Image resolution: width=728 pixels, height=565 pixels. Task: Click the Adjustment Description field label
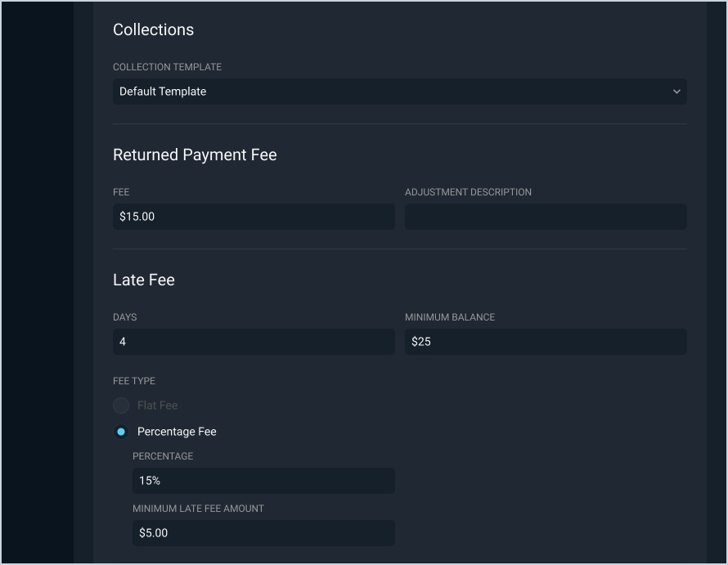[x=468, y=192]
